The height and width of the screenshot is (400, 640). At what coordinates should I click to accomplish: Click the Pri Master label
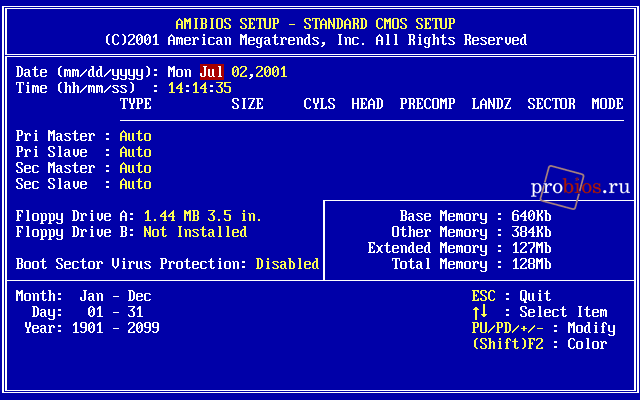click(55, 136)
